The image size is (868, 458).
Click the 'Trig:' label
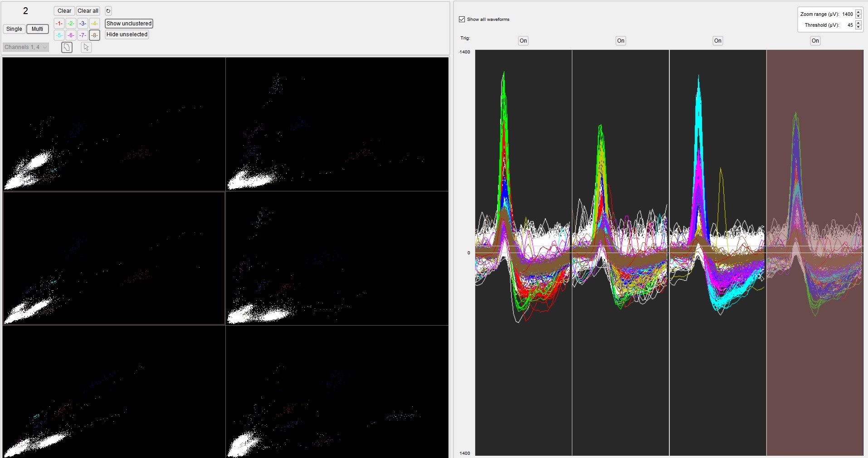[465, 38]
